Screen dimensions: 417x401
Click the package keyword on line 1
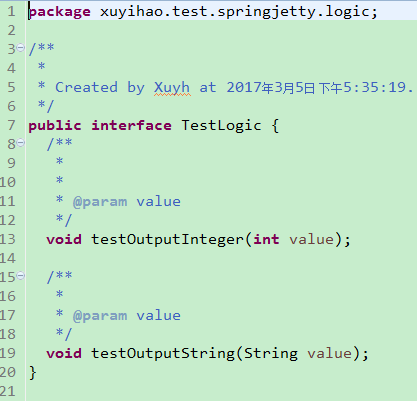[60, 12]
